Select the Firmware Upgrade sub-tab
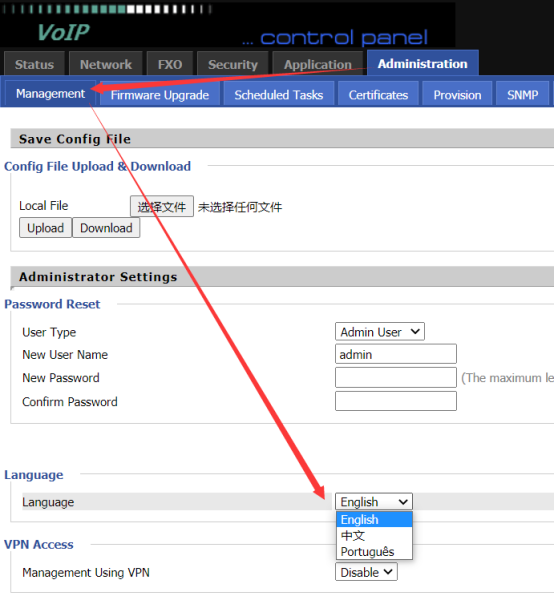The width and height of the screenshot is (554, 600). (160, 95)
